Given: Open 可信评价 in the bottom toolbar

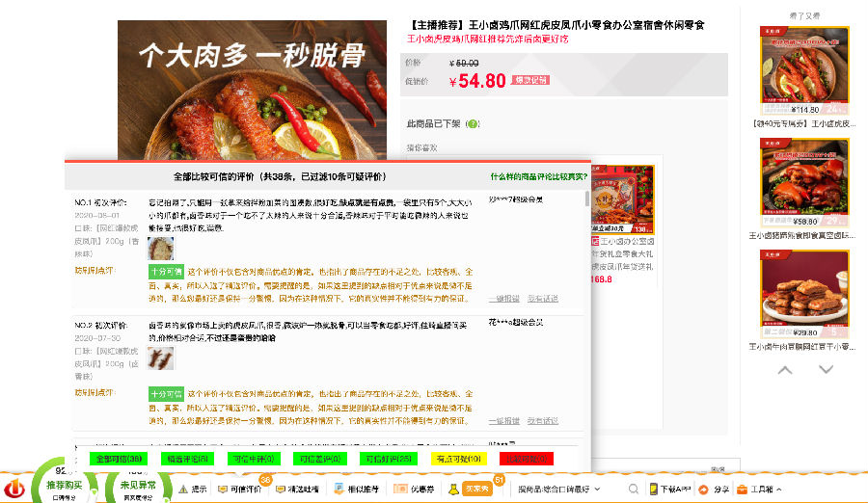Looking at the screenshot, I should pos(240,490).
